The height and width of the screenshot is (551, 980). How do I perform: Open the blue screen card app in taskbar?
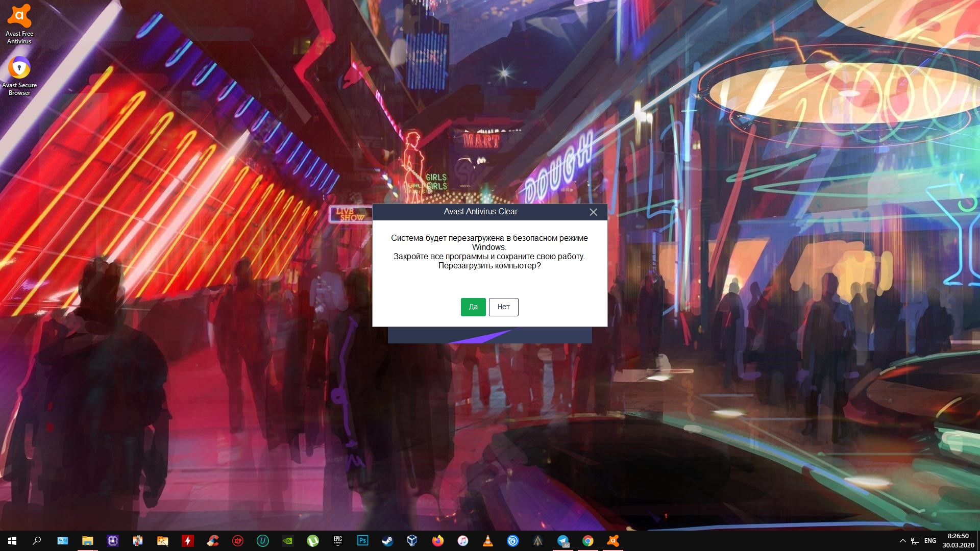pos(63,541)
